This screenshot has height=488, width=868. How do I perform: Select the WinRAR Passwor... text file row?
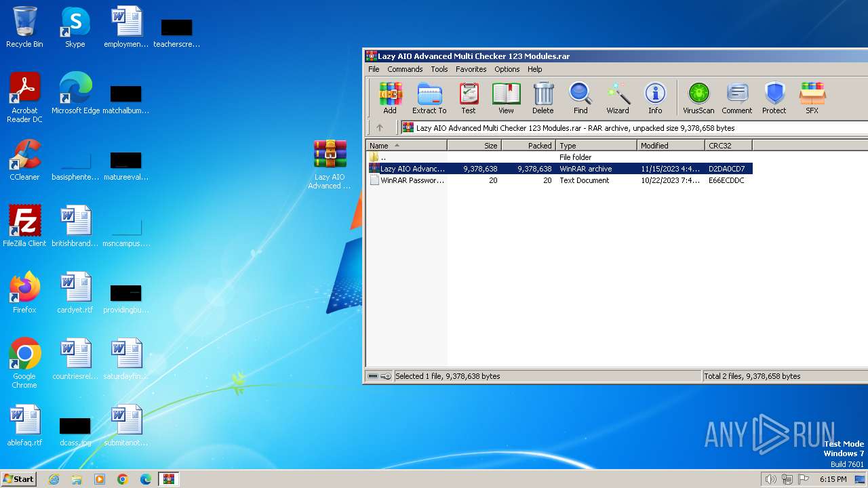coord(560,180)
